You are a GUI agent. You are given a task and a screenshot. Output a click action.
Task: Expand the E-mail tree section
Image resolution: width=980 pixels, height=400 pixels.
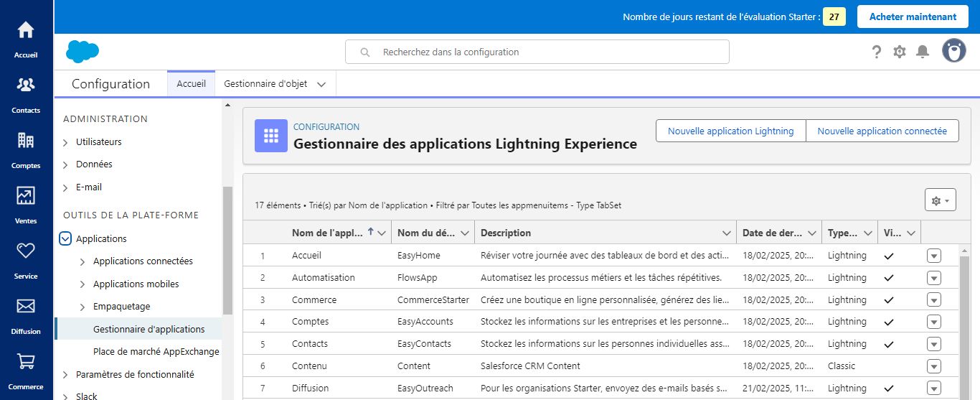click(x=65, y=187)
